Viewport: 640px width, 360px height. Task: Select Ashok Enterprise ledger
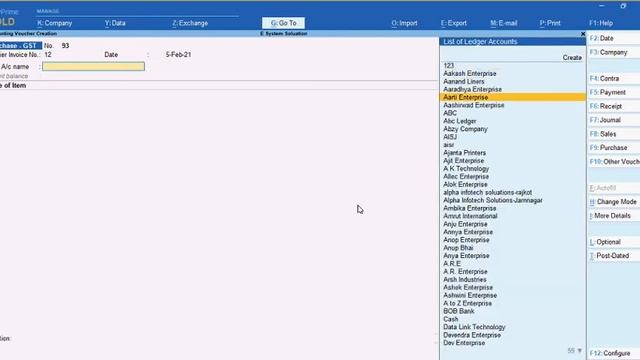[468, 288]
